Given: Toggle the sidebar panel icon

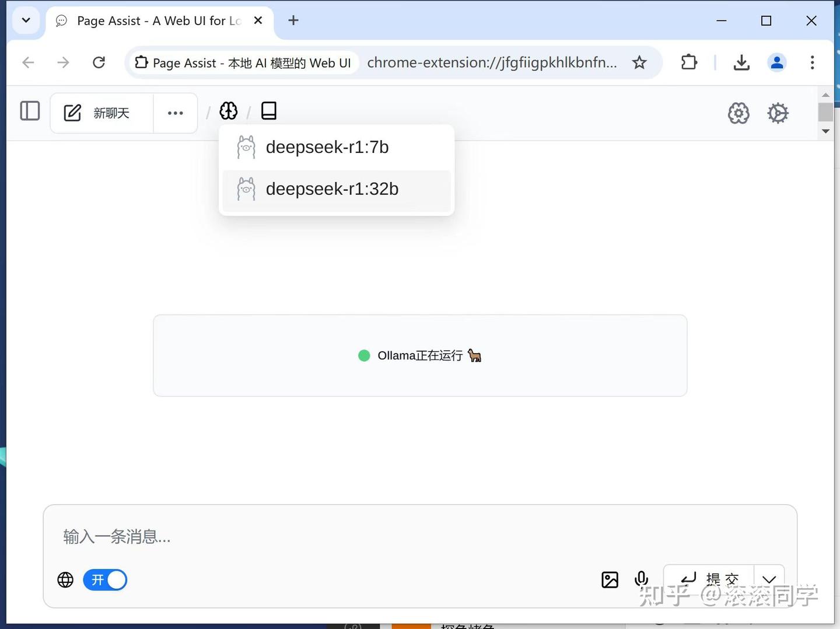Looking at the screenshot, I should (x=30, y=111).
